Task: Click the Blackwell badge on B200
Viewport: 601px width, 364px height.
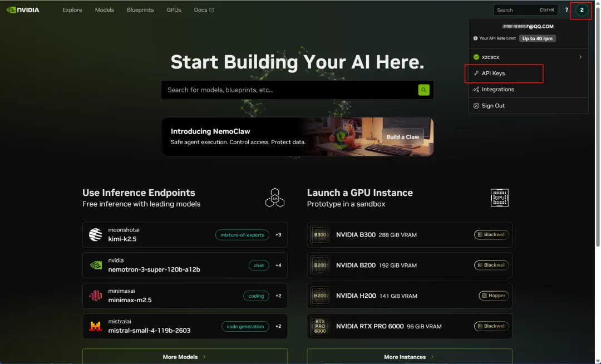Action: point(491,265)
